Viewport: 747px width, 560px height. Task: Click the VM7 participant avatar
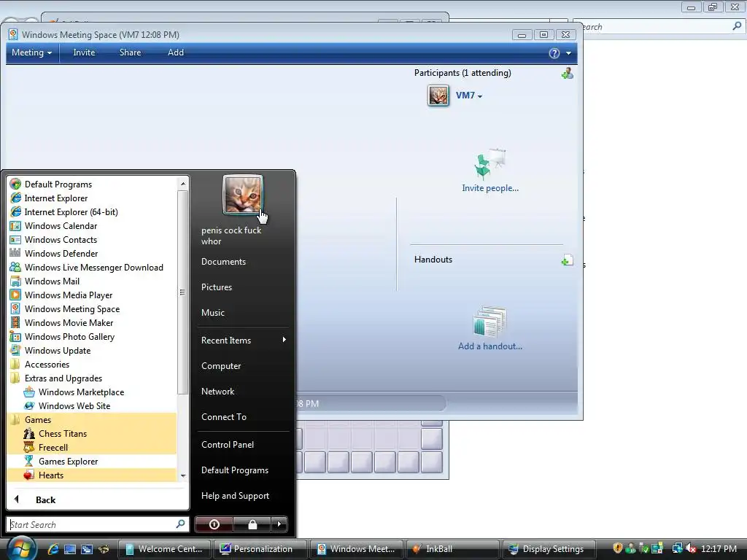click(x=438, y=96)
